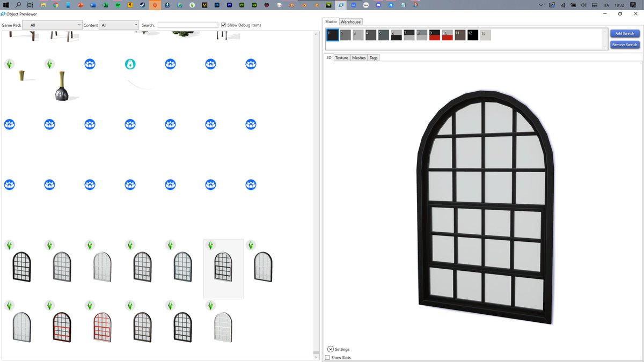The width and height of the screenshot is (644, 362).
Task: Click the Search input field
Action: point(188,25)
